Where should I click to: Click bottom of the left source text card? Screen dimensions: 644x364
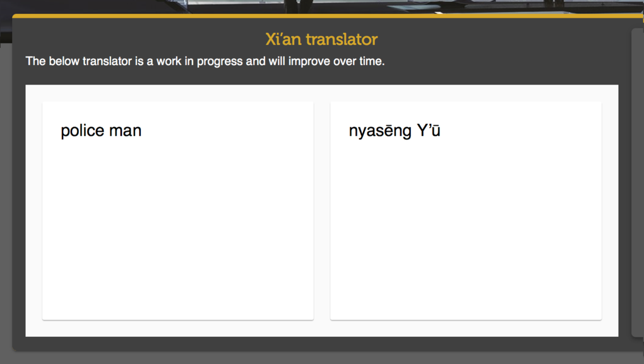coord(177,310)
